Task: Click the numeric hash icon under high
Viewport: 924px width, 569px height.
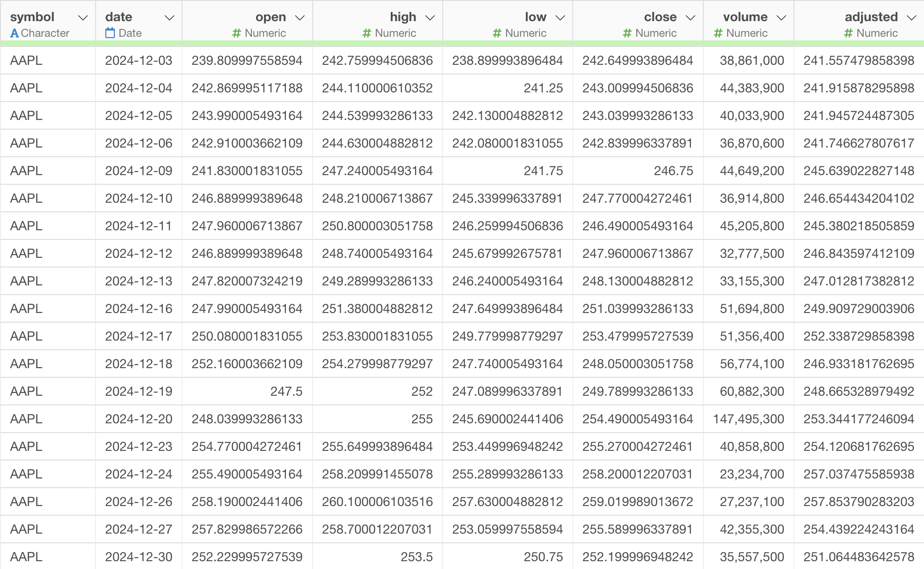Action: pyautogui.click(x=366, y=33)
